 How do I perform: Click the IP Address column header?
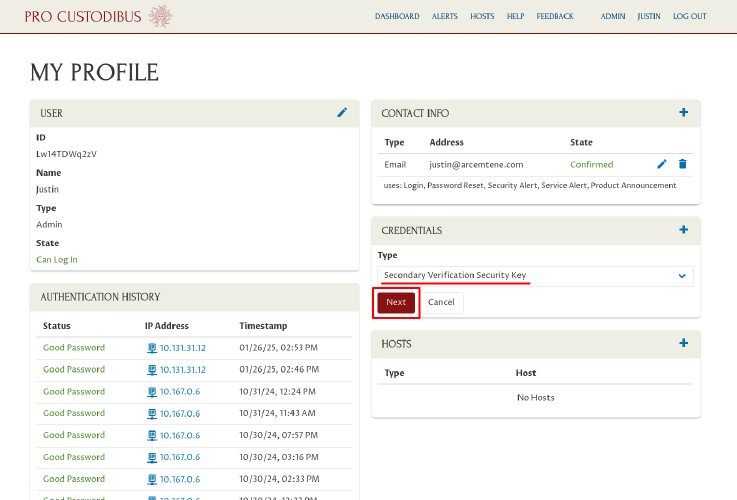(166, 326)
